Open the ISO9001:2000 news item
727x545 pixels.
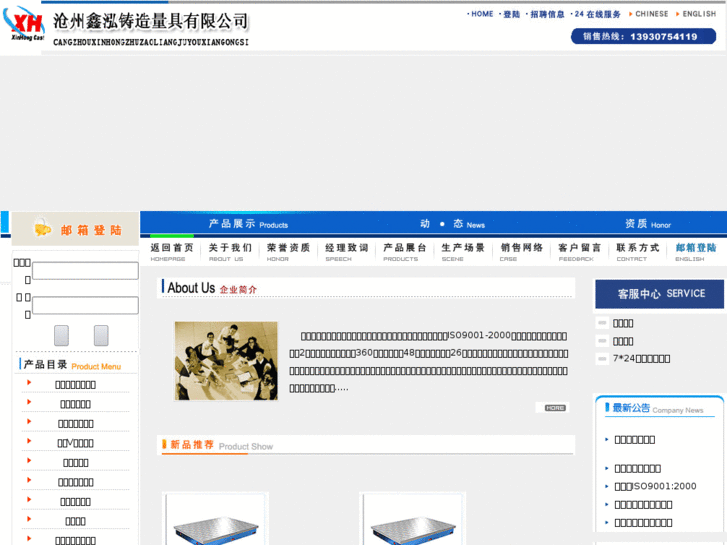655,486
